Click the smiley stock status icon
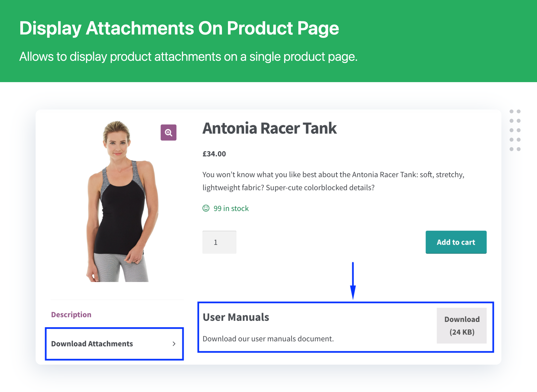Image resolution: width=537 pixels, height=392 pixels. tap(206, 208)
